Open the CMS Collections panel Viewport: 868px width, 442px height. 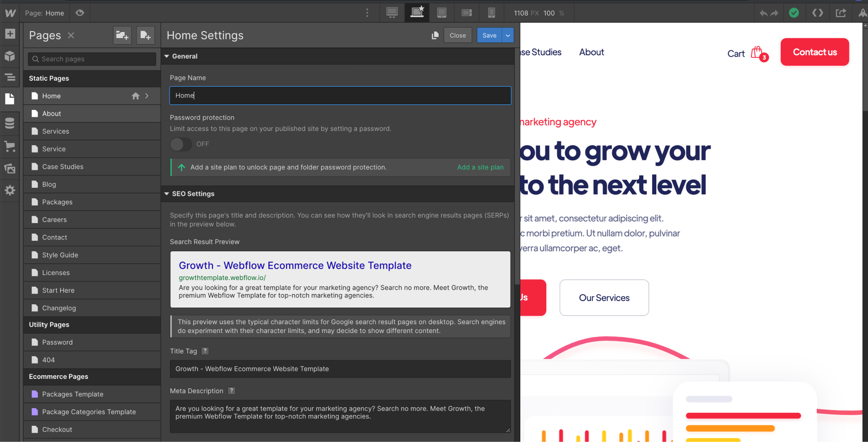(x=10, y=123)
